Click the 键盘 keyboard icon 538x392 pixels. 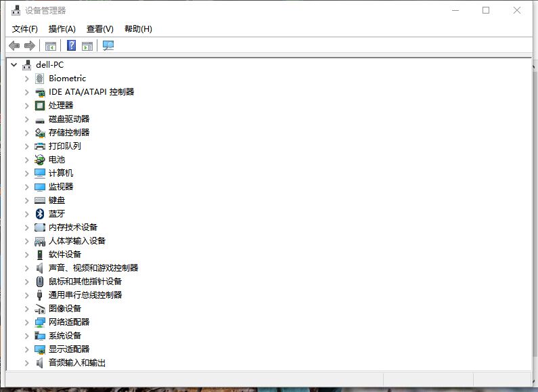[40, 200]
